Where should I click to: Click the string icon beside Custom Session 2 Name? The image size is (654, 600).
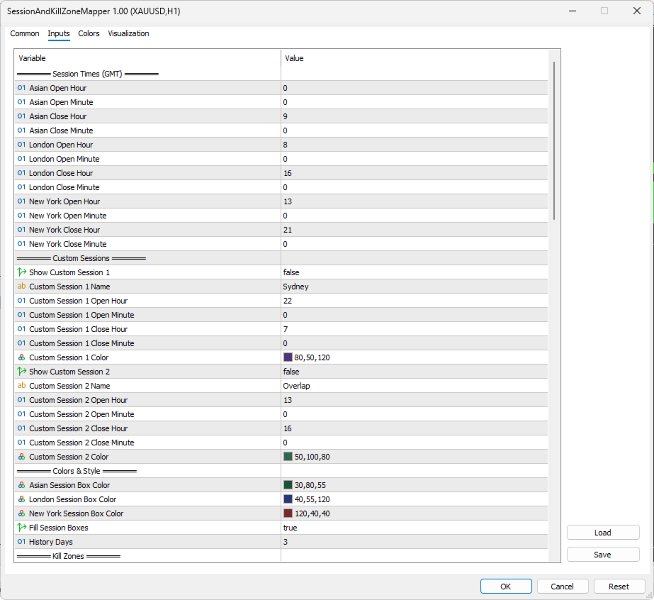coord(22,386)
